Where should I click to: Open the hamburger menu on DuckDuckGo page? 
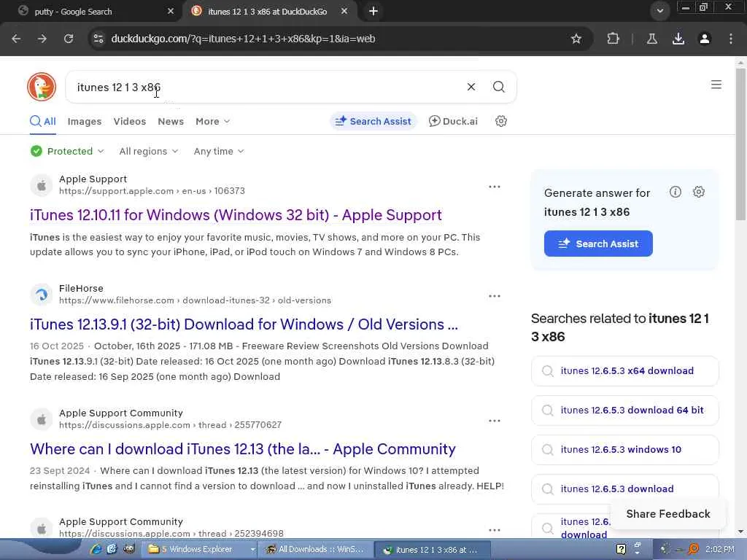click(716, 85)
